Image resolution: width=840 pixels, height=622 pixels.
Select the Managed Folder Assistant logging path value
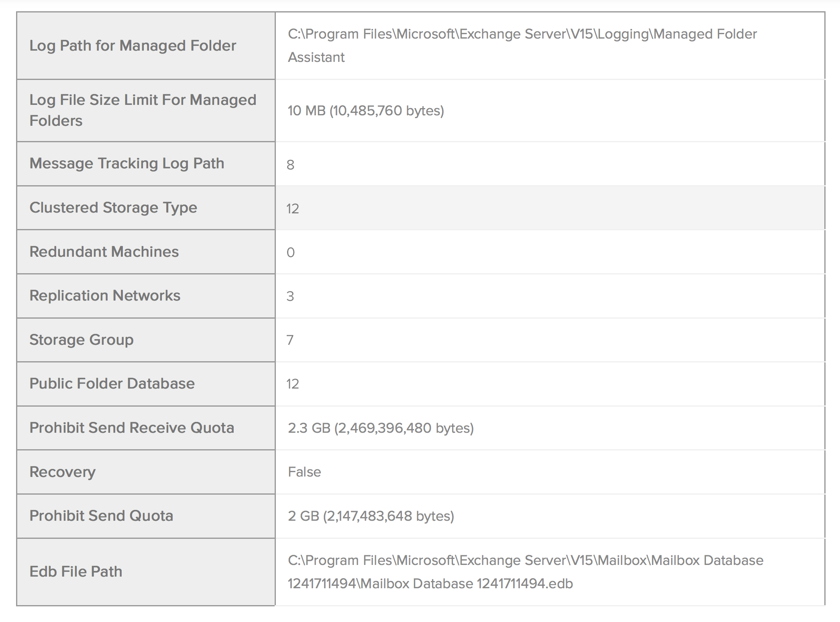[522, 46]
